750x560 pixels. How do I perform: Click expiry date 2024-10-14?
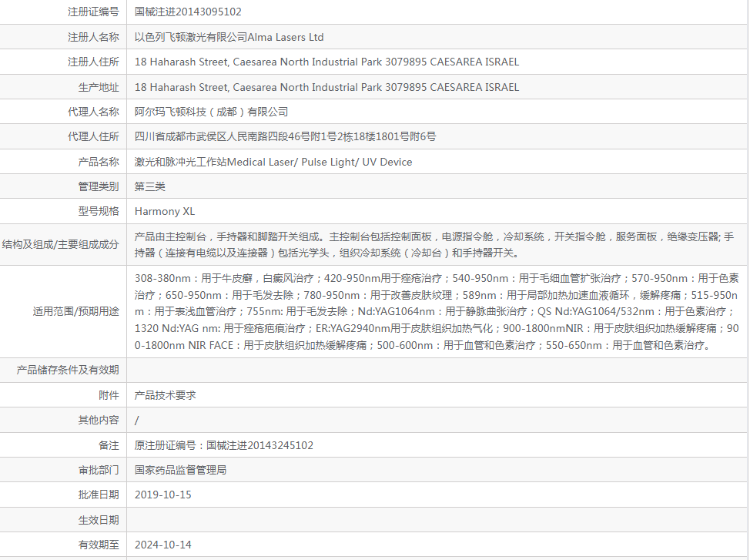pyautogui.click(x=163, y=545)
